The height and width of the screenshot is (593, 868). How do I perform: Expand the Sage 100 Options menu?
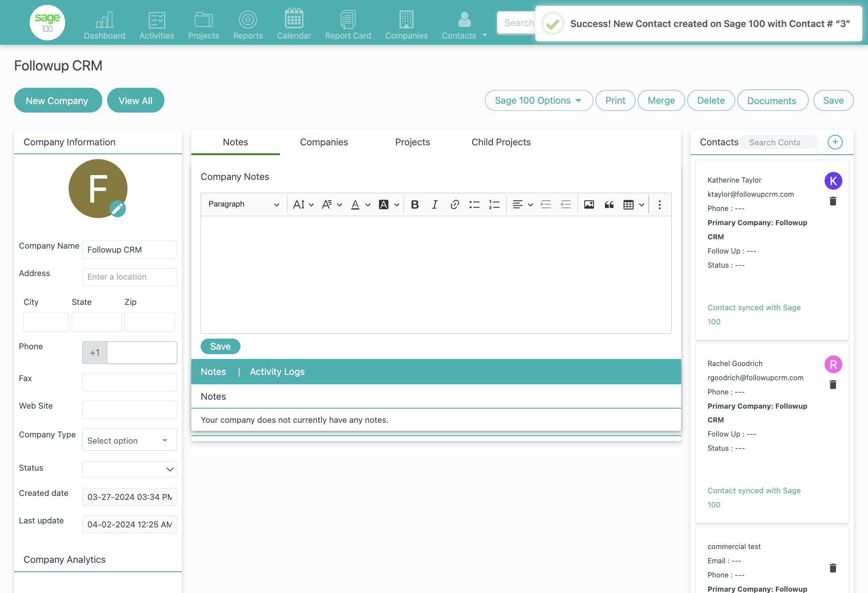(539, 101)
